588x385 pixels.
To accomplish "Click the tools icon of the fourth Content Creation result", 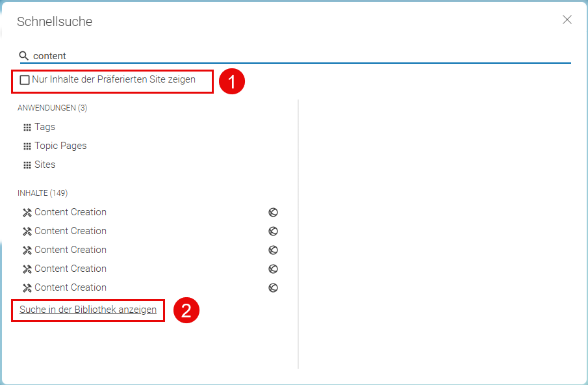I will click(27, 269).
